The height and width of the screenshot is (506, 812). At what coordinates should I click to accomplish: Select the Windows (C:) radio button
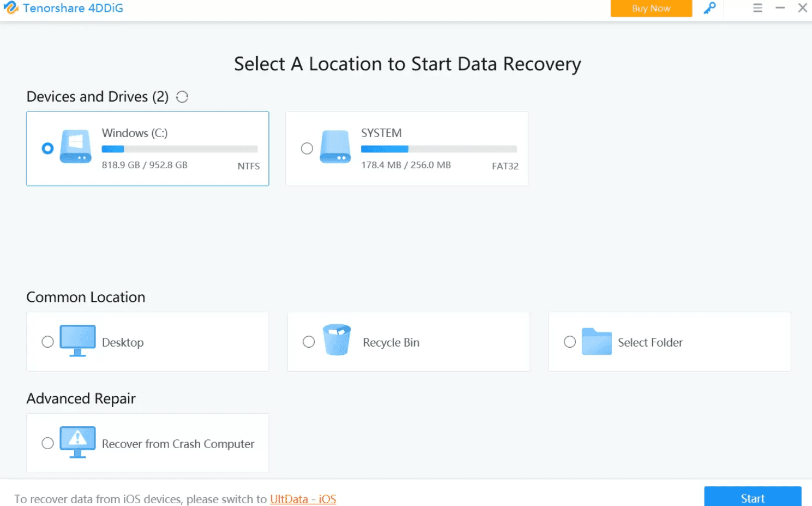click(48, 148)
